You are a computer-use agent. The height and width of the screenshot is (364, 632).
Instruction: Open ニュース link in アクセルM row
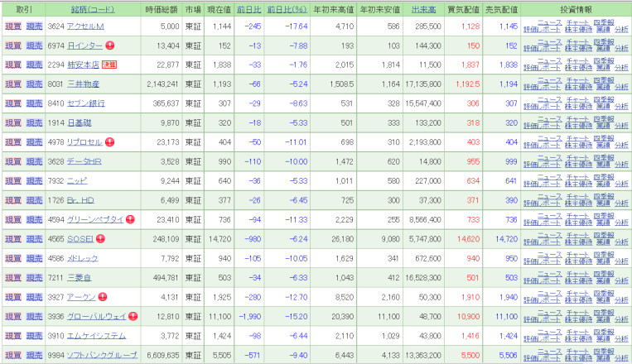[549, 23]
